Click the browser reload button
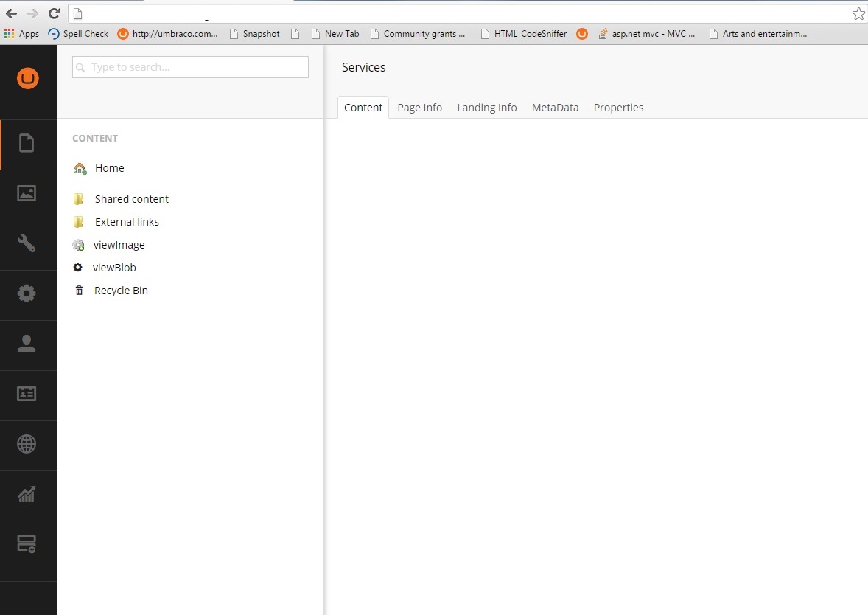The width and height of the screenshot is (868, 615). 52,13
